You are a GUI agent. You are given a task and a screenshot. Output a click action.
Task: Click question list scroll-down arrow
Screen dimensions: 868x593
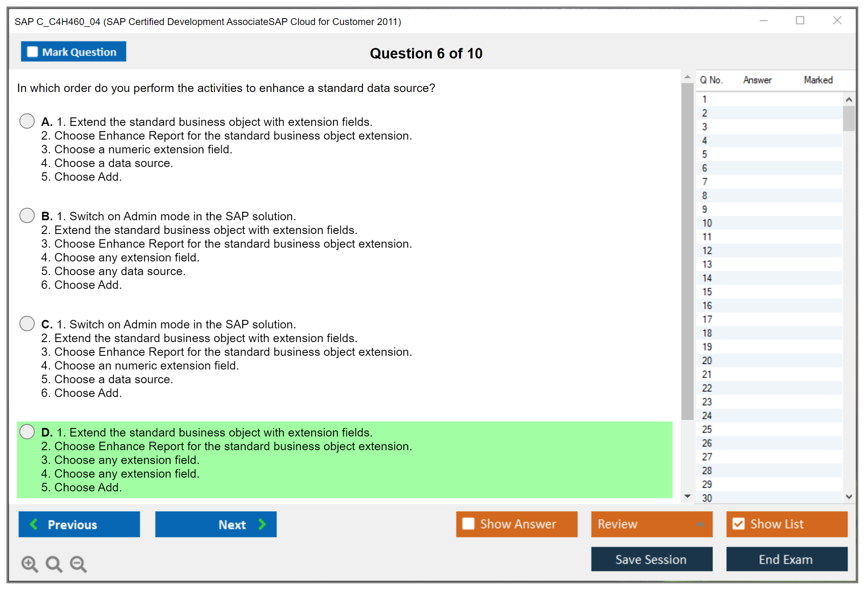click(849, 497)
